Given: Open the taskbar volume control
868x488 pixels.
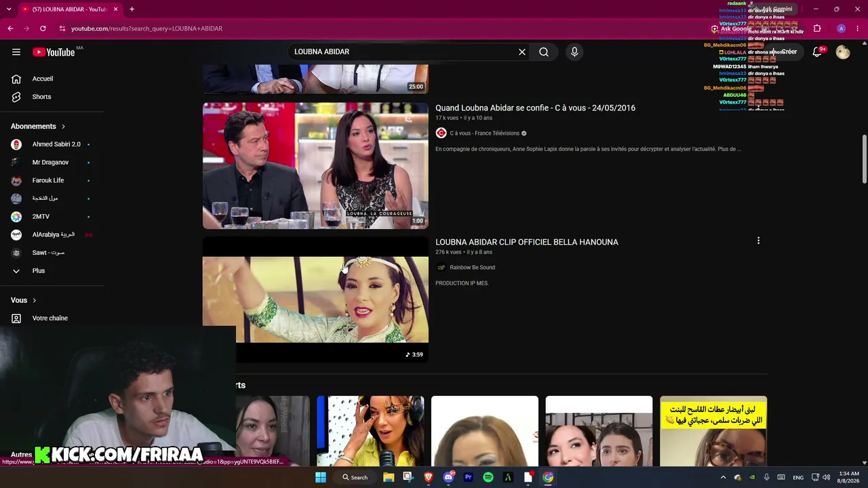Looking at the screenshot, I should click(826, 477).
